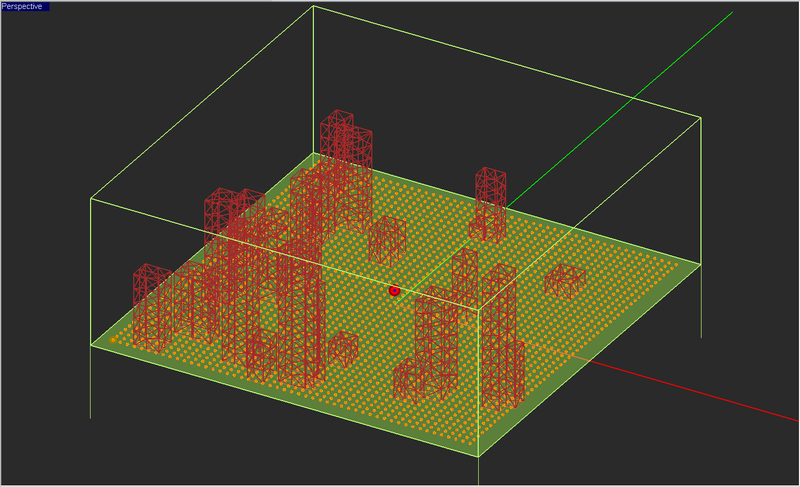
Task: Select the red sphere point at center
Action: (394, 291)
